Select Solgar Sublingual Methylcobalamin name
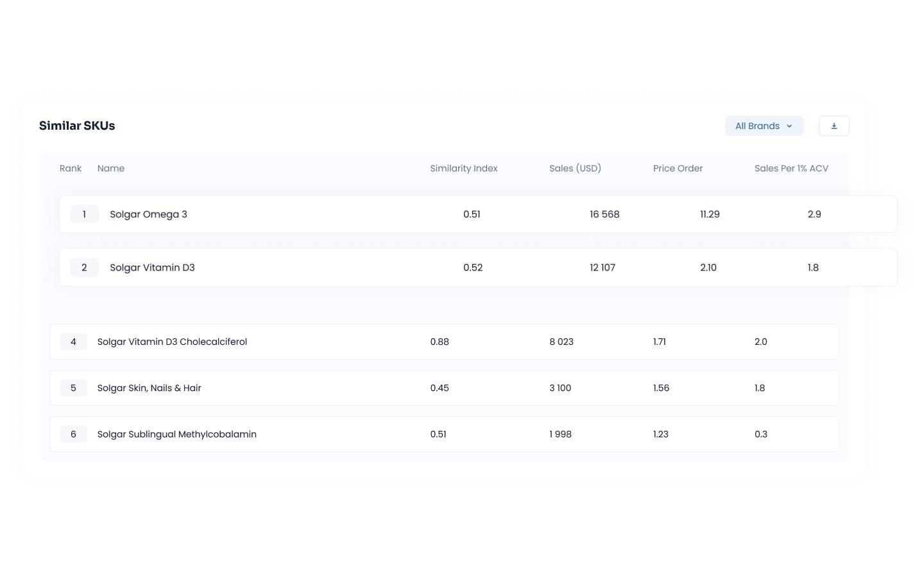Screen dimensions: 924x578 coord(177,434)
